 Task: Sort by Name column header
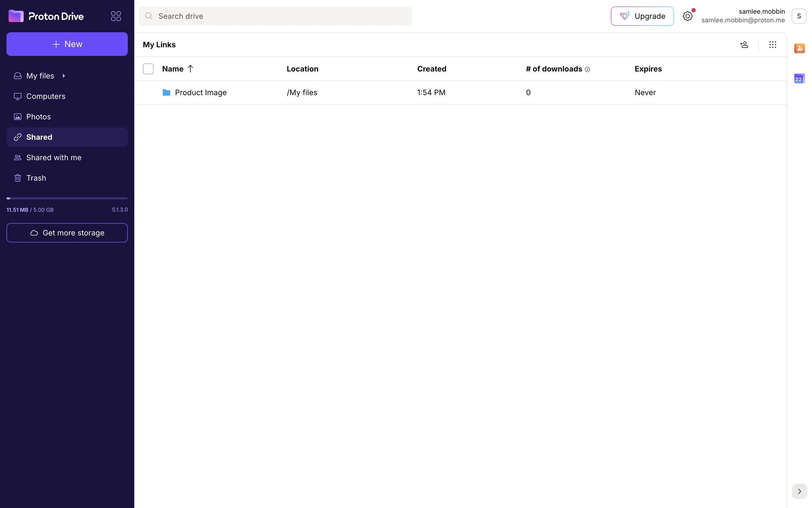(173, 69)
